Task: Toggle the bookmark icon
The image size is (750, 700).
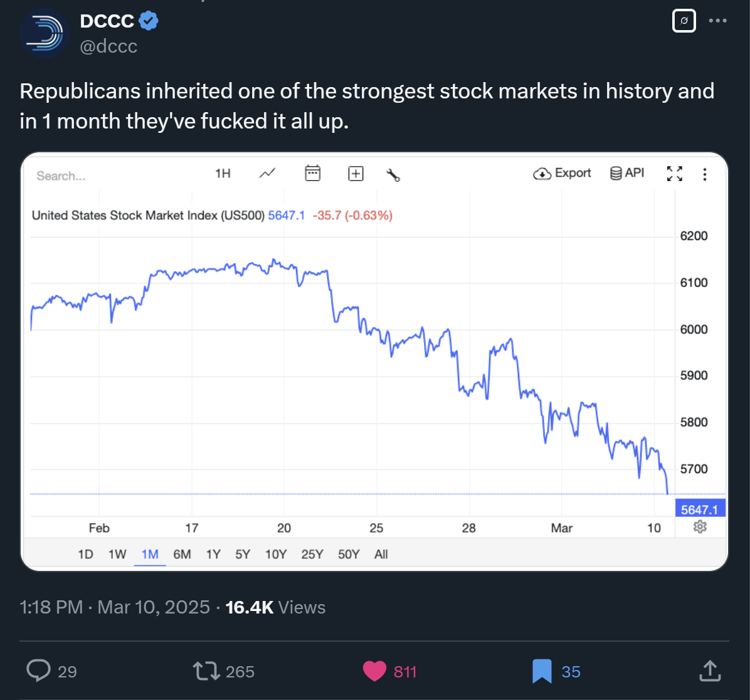Action: point(542,671)
